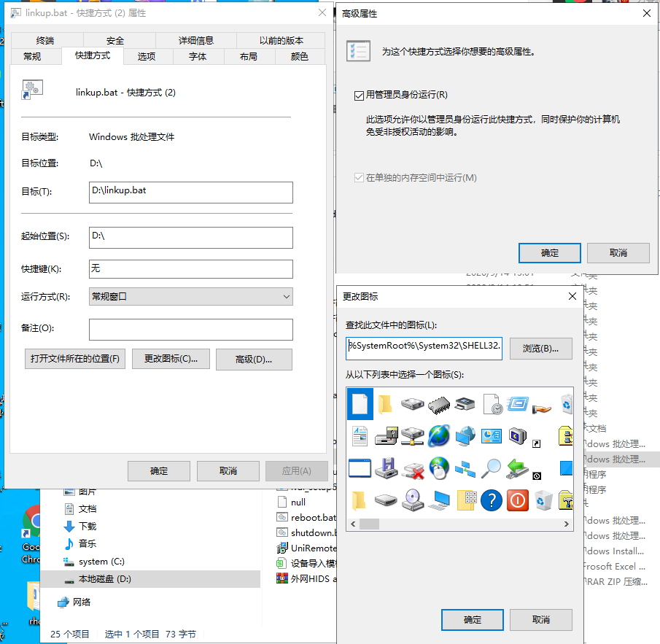Select the Internet Explorer globe icon
This screenshot has width=660, height=644.
438,436
